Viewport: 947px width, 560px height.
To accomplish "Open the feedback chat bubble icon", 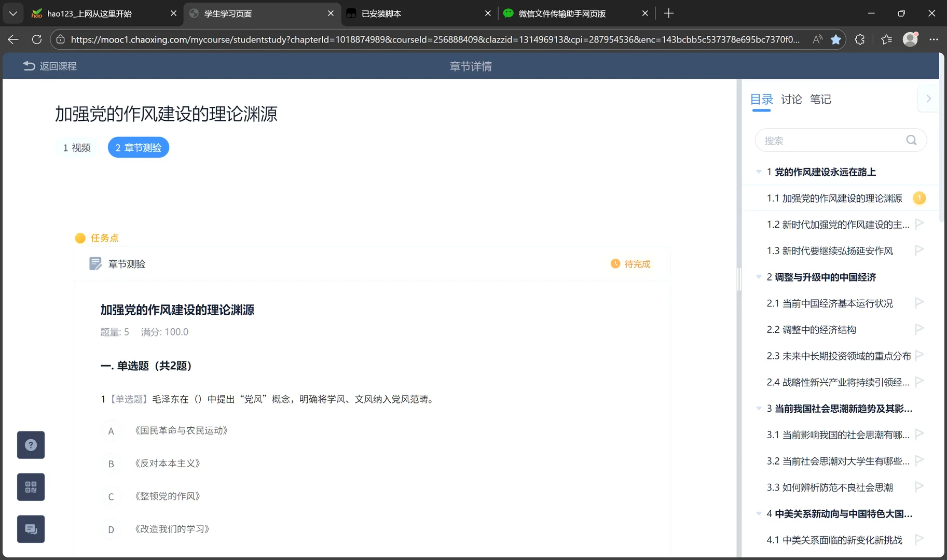I will click(x=31, y=528).
